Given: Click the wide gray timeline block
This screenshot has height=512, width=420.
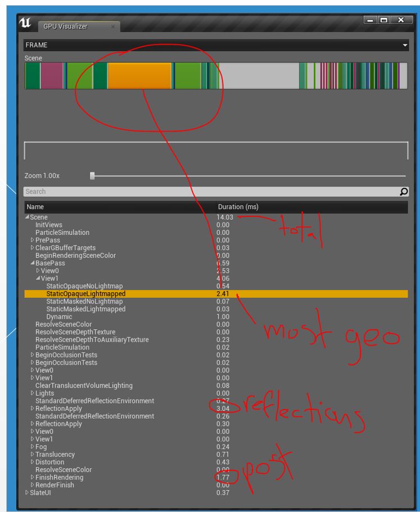Looking at the screenshot, I should [259, 76].
